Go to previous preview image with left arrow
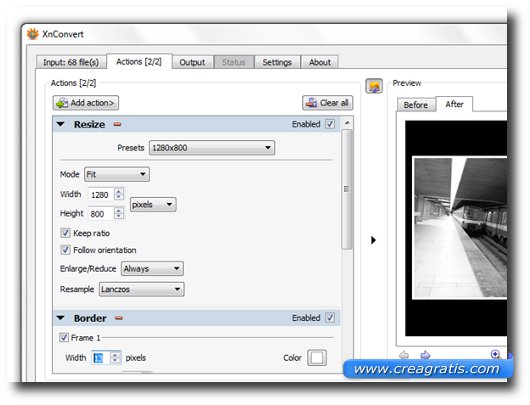530x405 pixels. point(404,355)
